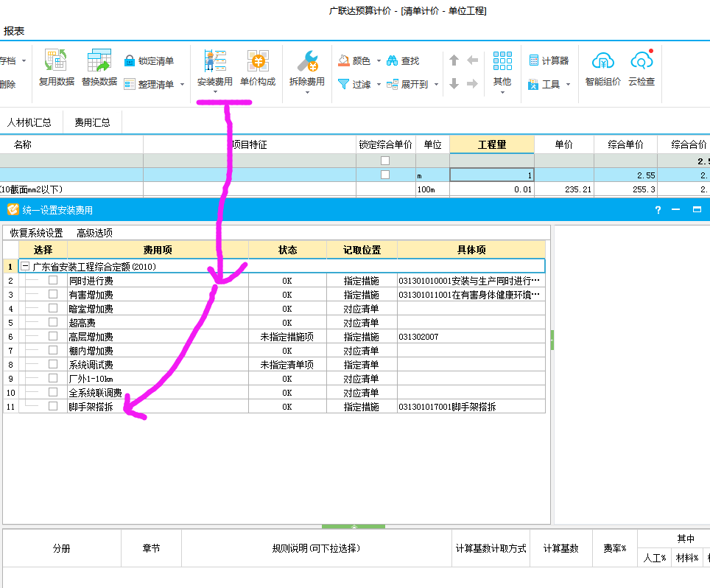Click the 未指定清单项 status cell
This screenshot has width=710, height=588.
[x=287, y=365]
